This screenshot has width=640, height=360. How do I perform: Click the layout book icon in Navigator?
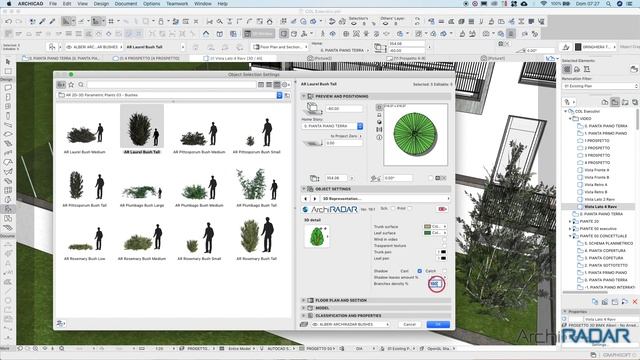click(625, 102)
